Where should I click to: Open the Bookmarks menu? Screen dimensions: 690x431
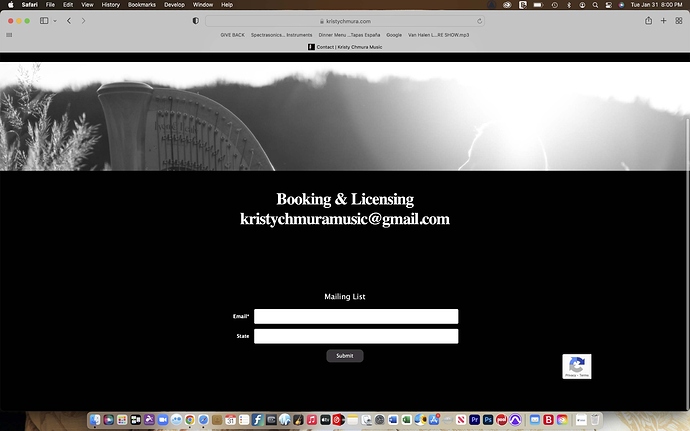[141, 5]
